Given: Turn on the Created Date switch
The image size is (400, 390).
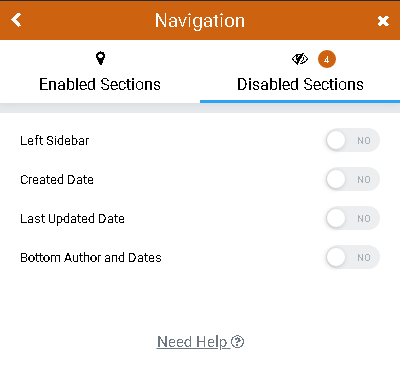Looking at the screenshot, I should click(353, 179).
